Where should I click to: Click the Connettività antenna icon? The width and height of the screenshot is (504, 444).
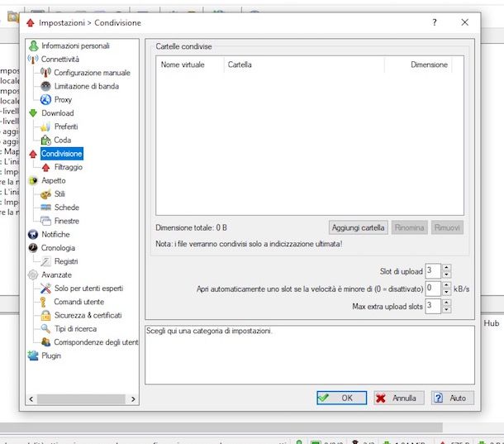pos(33,60)
